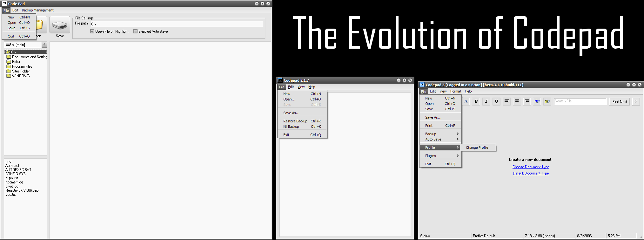Click the Profile: Default status bar entry
This screenshot has width=644, height=240.
coord(497,236)
